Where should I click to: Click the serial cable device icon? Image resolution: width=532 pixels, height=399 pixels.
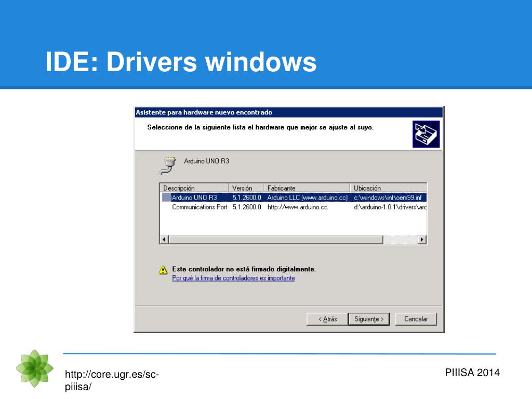(168, 166)
